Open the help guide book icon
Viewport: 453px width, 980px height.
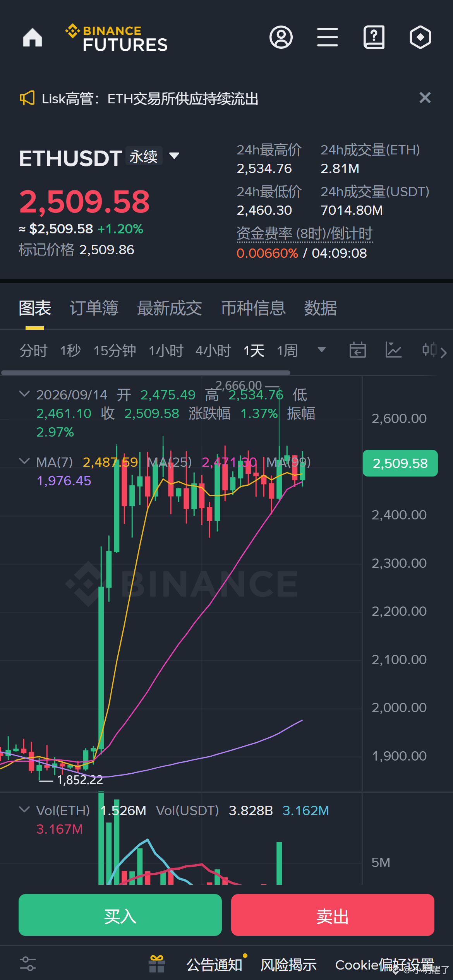click(x=374, y=38)
